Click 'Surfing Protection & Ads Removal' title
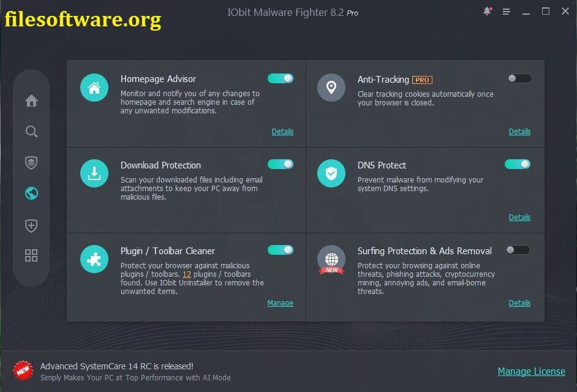Viewport: 577px width, 392px height. click(x=424, y=251)
